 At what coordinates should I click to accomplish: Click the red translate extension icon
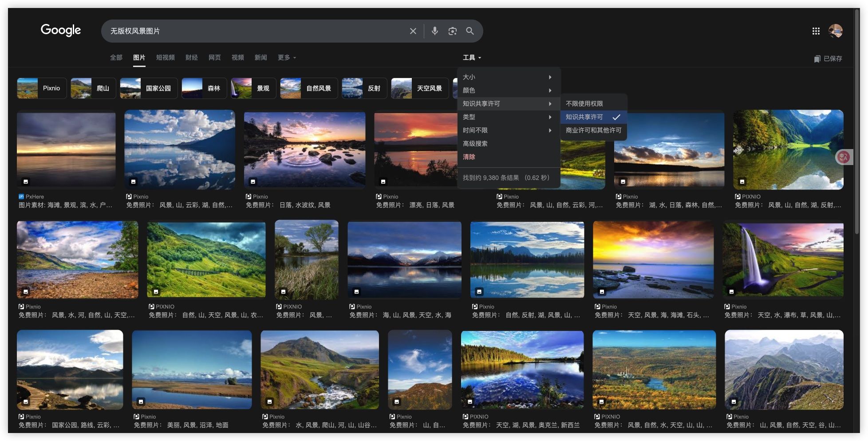click(x=843, y=157)
